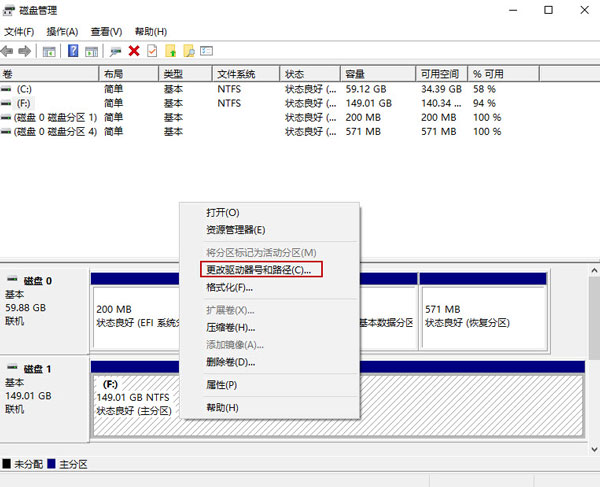Minimize the Disk Management window
This screenshot has width=600, height=487.
tap(513, 10)
